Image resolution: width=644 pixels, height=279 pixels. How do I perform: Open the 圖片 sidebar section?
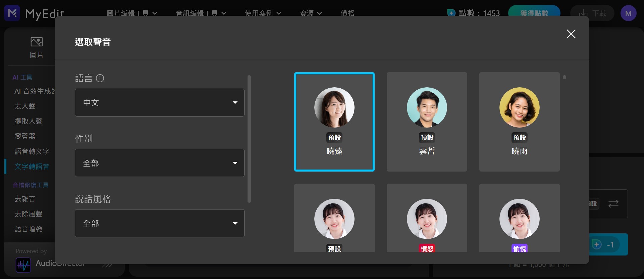(x=37, y=48)
